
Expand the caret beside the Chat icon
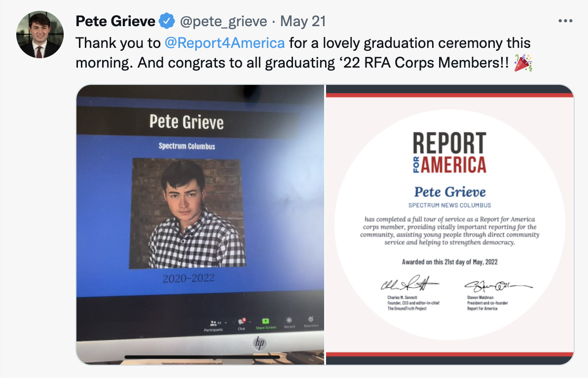251,322
